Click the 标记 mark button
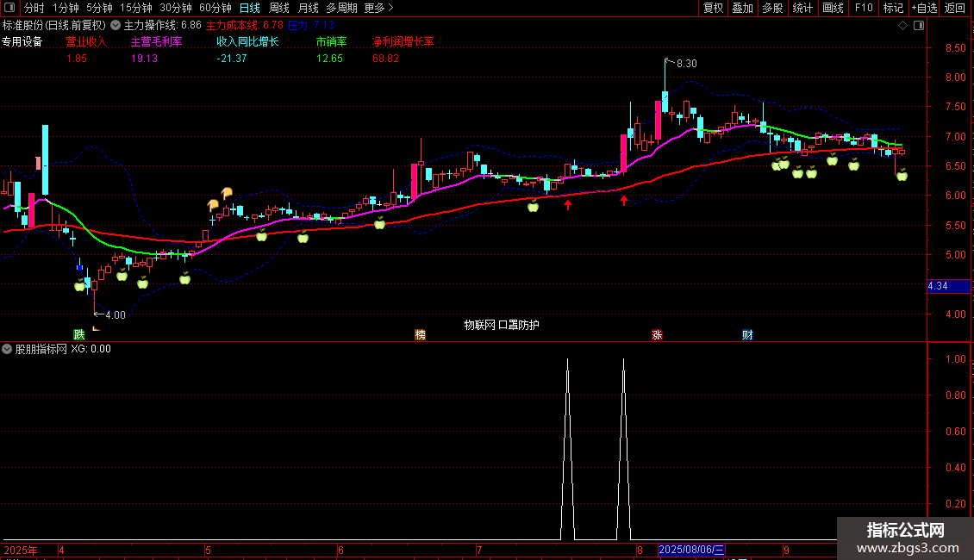 (x=893, y=8)
